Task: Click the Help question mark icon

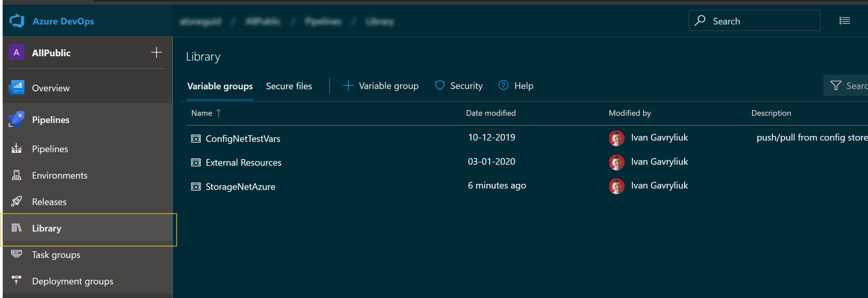Action: point(503,85)
